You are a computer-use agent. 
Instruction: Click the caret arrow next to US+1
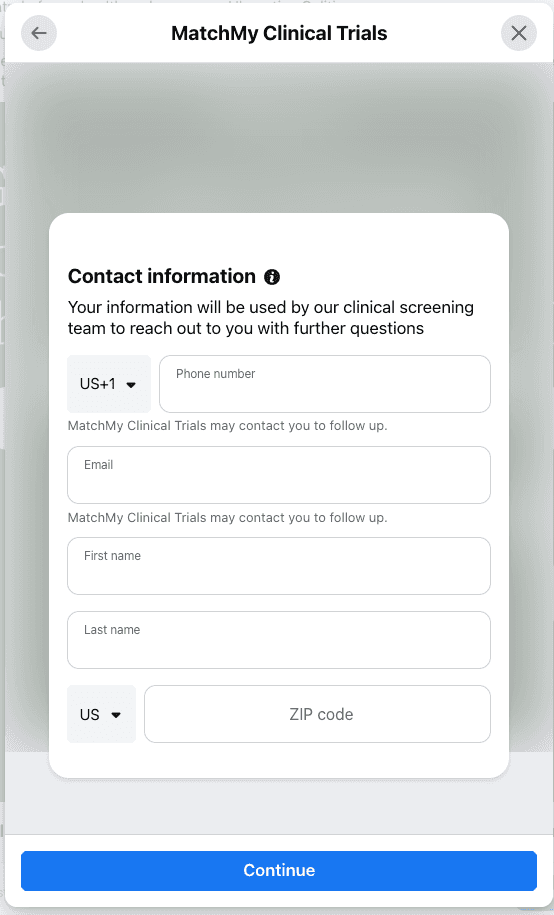pos(131,385)
